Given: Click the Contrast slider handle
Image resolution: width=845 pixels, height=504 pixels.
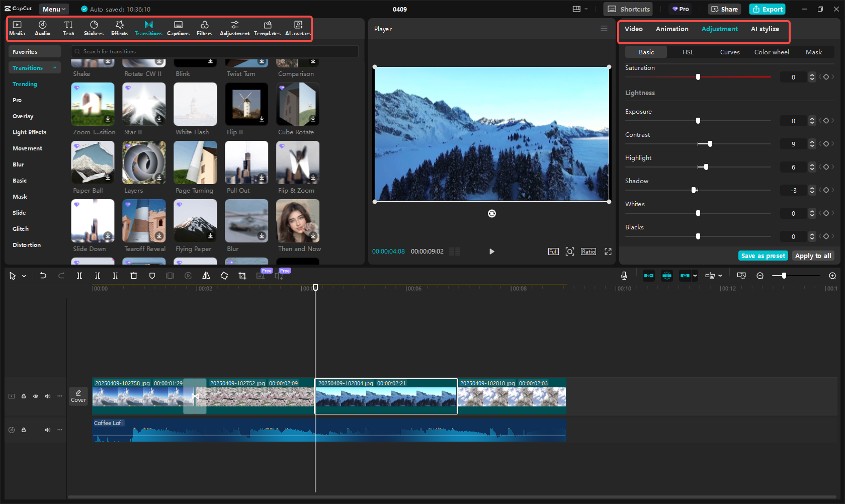Looking at the screenshot, I should click(x=710, y=144).
